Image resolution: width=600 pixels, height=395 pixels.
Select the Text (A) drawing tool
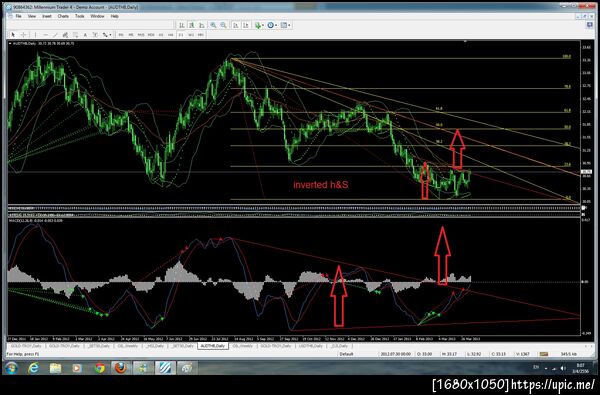tap(85, 35)
